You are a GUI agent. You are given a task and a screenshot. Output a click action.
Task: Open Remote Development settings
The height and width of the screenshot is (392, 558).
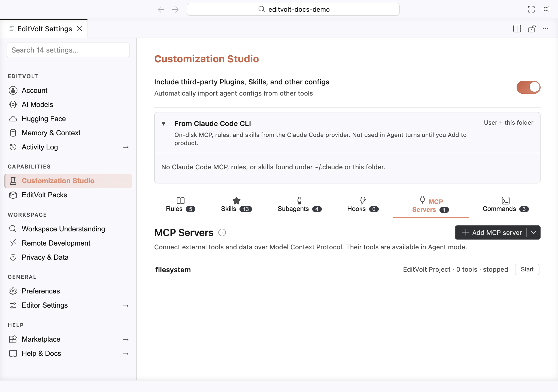68,243
